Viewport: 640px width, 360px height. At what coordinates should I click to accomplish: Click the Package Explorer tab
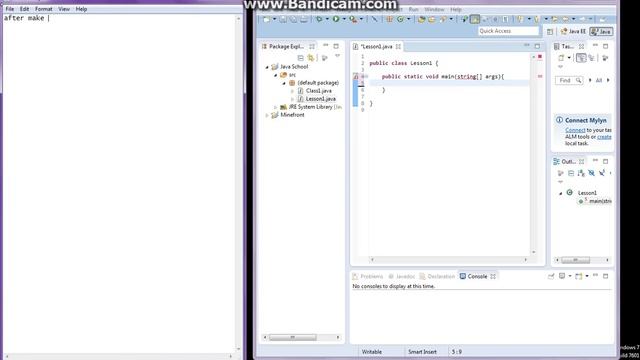(x=287, y=47)
